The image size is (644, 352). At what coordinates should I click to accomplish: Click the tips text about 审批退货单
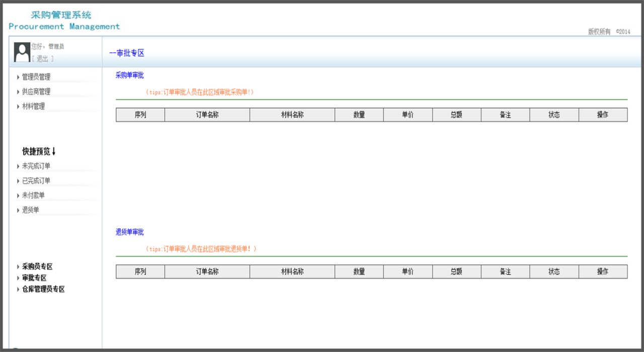(x=201, y=249)
